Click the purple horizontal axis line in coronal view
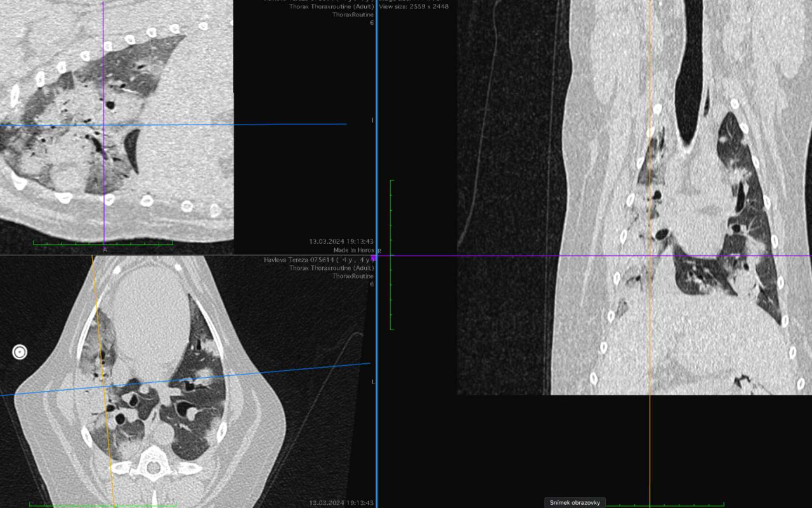The height and width of the screenshot is (508, 812). point(596,256)
